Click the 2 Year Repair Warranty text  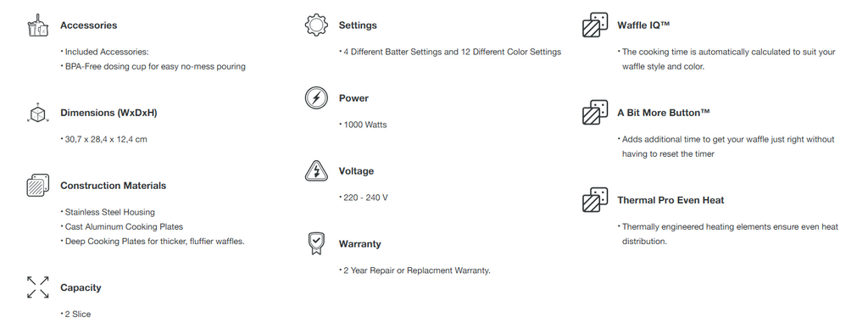click(x=417, y=271)
